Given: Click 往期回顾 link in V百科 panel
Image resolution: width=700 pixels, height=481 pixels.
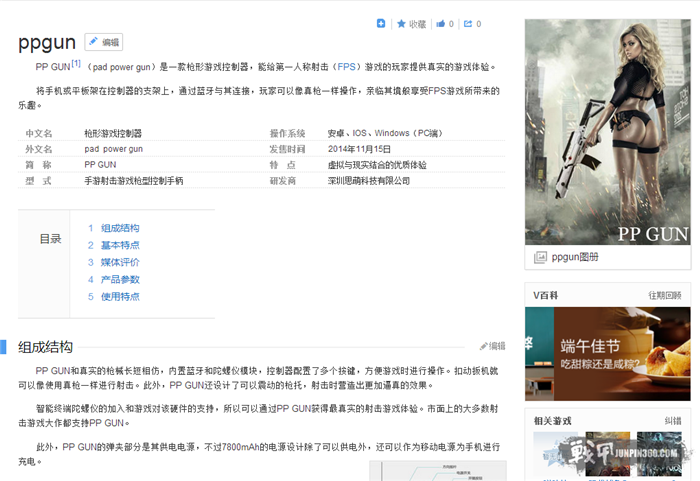Looking at the screenshot, I should coord(664,295).
